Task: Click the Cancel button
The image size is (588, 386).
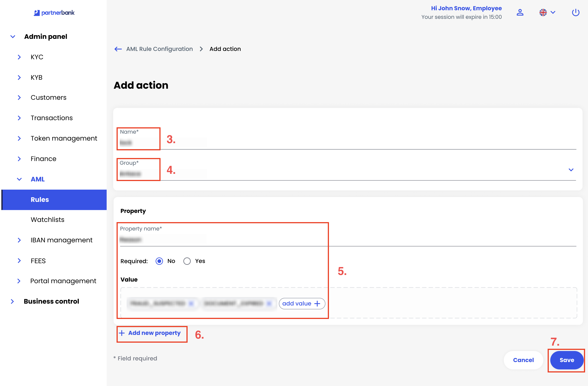Action: [x=523, y=360]
